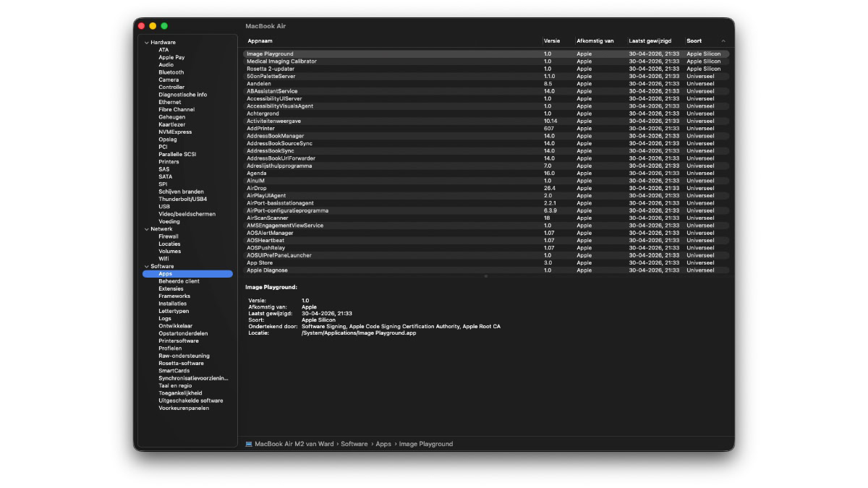Screen dimensions: 868x488
Task: Select the App Store row
Action: (x=486, y=263)
